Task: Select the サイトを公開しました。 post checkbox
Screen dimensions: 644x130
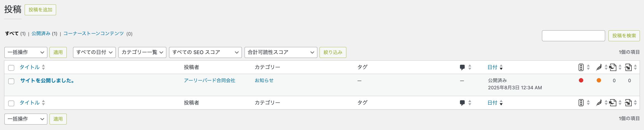Action: point(11,81)
